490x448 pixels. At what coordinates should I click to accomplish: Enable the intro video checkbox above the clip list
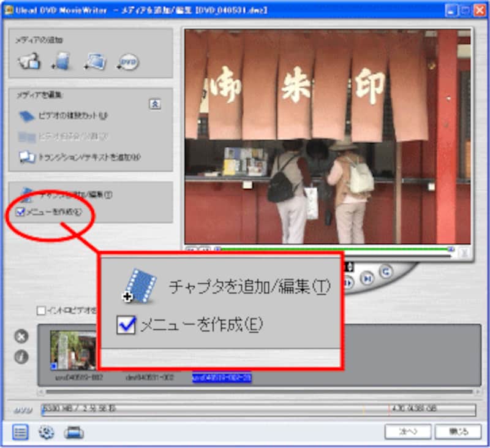click(x=42, y=311)
